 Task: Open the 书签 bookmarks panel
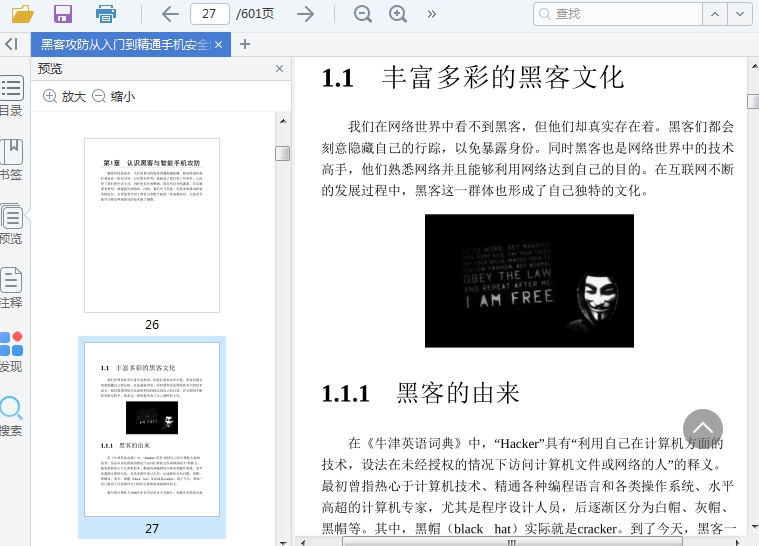[12, 160]
